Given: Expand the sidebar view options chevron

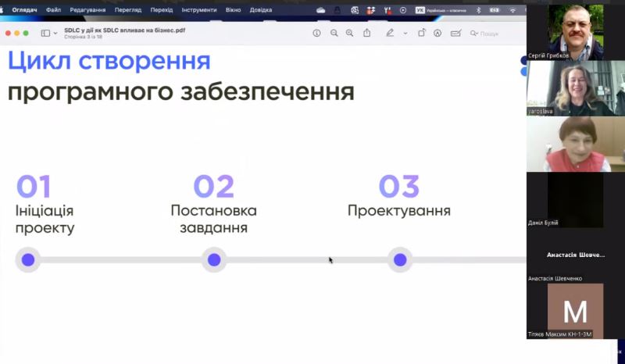Looking at the screenshot, I should pos(55,33).
